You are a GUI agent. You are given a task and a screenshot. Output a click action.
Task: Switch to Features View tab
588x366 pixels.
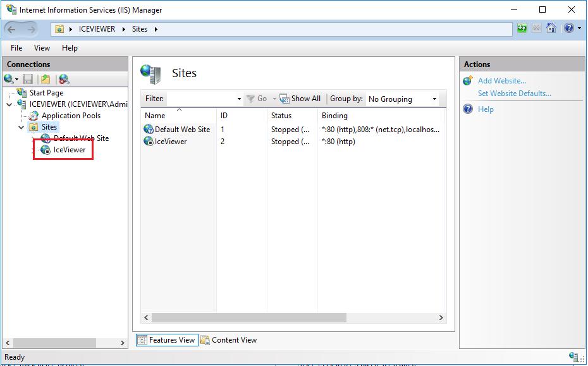167,339
